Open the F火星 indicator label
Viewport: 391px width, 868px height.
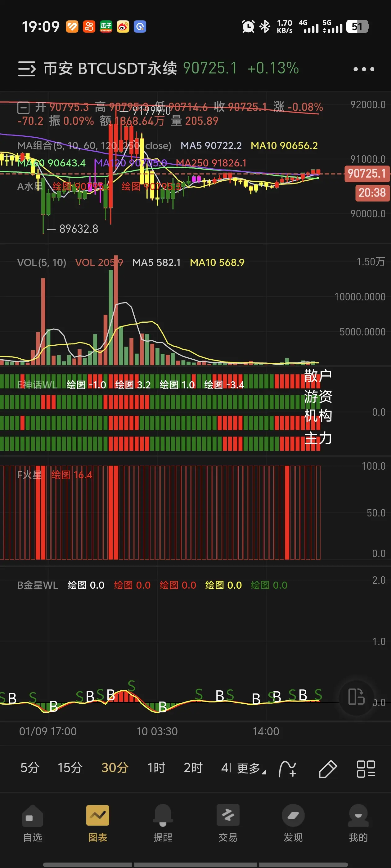[x=29, y=475]
